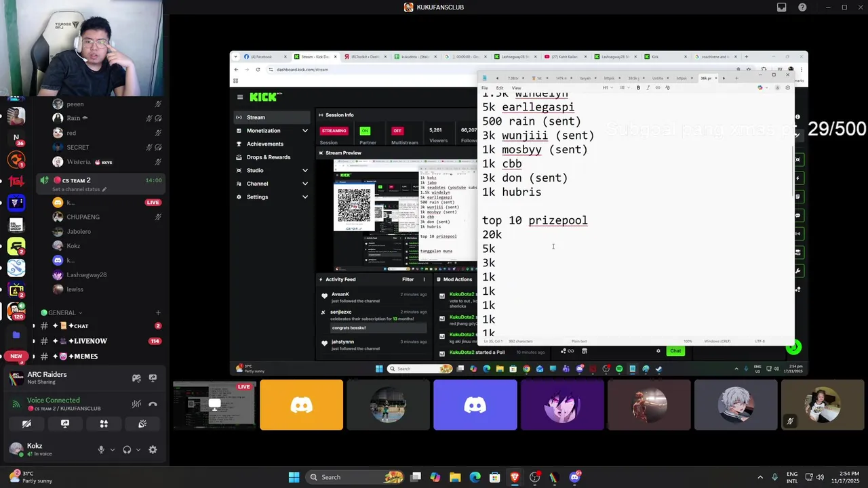
Task: Open microphone input options arrow
Action: click(x=113, y=449)
